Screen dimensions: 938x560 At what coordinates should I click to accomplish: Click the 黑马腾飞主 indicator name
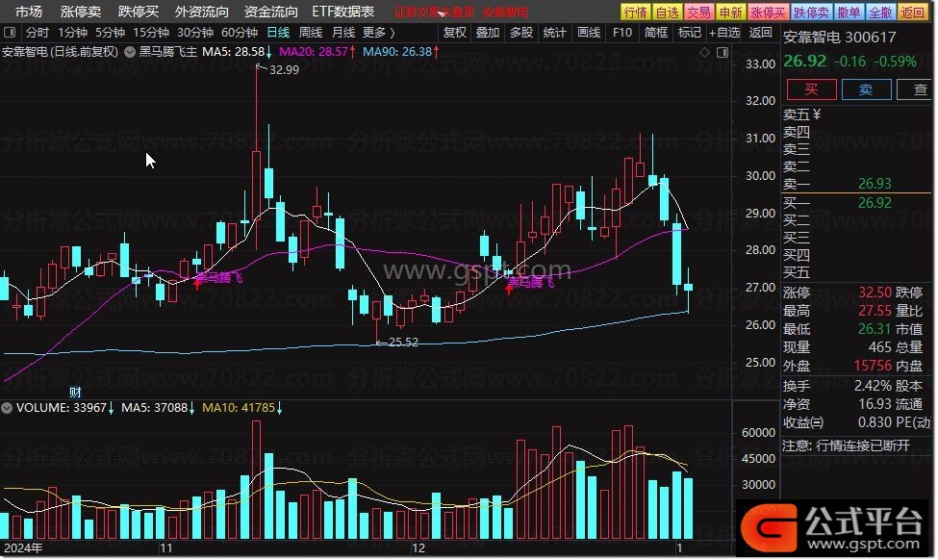click(168, 52)
